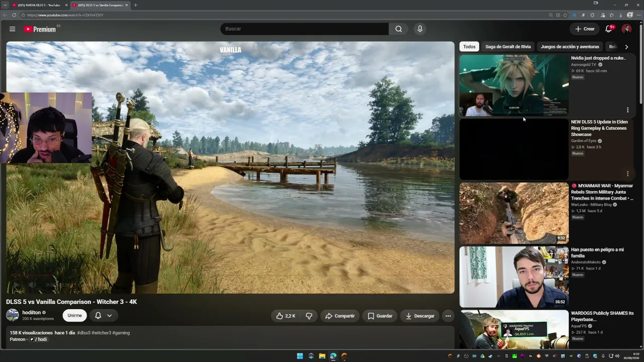Show more category chips with the arrow
The image size is (644, 362).
626,47
